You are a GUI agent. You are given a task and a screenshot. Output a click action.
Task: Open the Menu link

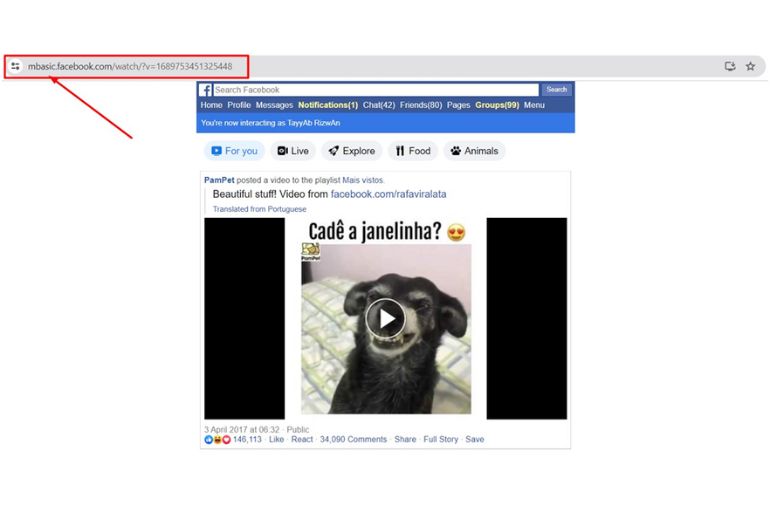534,105
